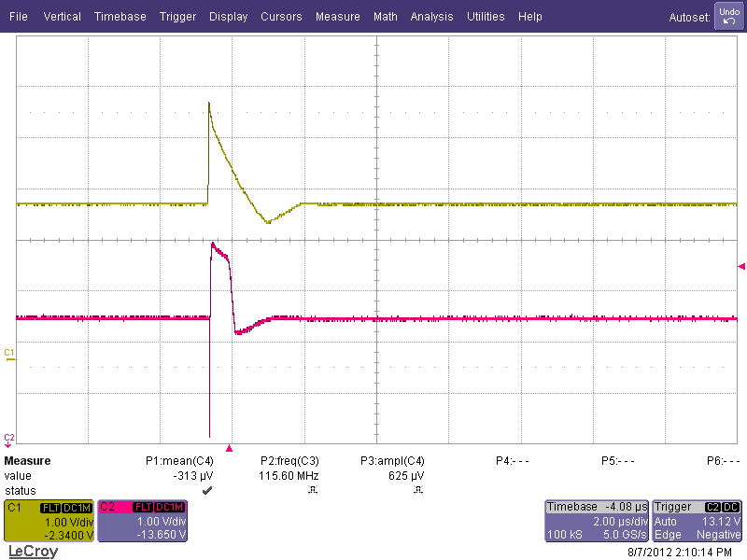Screen dimensions: 747x560
Task: Click the date and time stamp
Action: 680,553
